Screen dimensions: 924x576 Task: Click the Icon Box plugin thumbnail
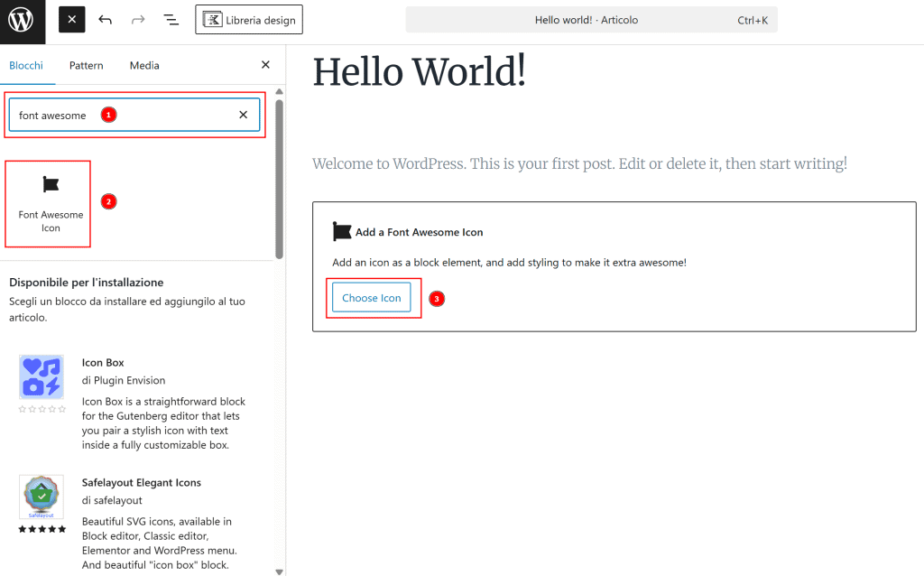[x=42, y=374]
